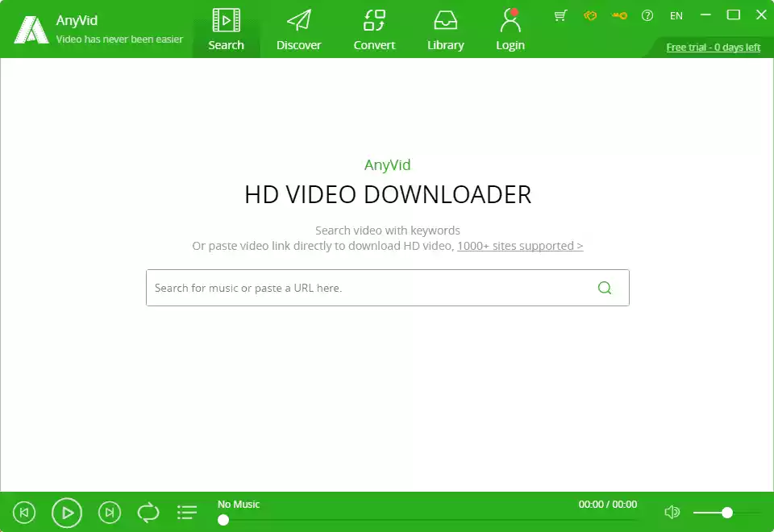
Task: Click the playback progress slider handle
Action: pos(223,520)
